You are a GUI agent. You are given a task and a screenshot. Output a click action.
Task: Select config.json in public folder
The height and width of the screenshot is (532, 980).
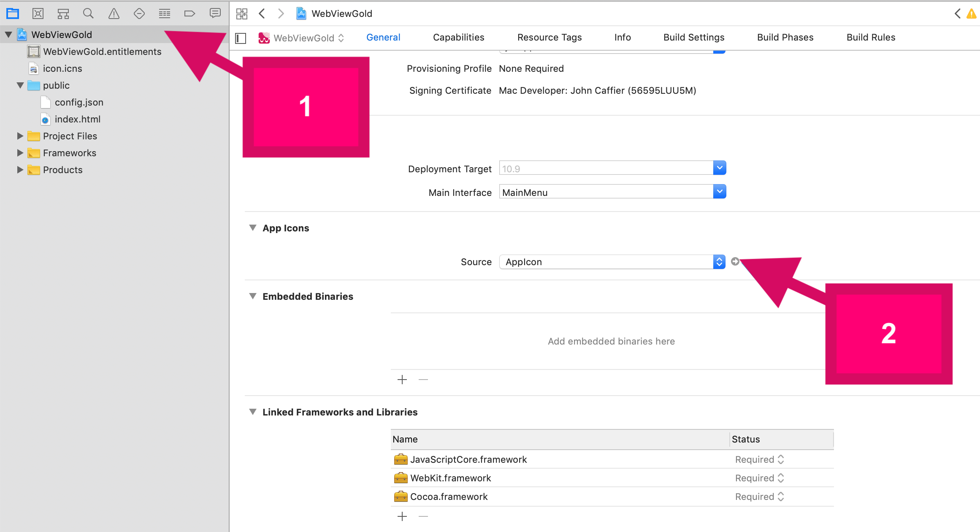pyautogui.click(x=79, y=102)
